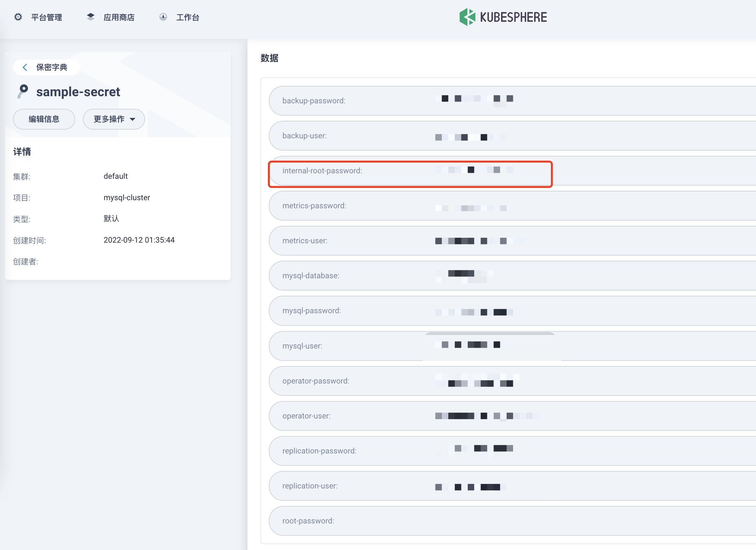Click the KubeSphere logo
The width and height of the screenshot is (756, 550).
coord(503,17)
